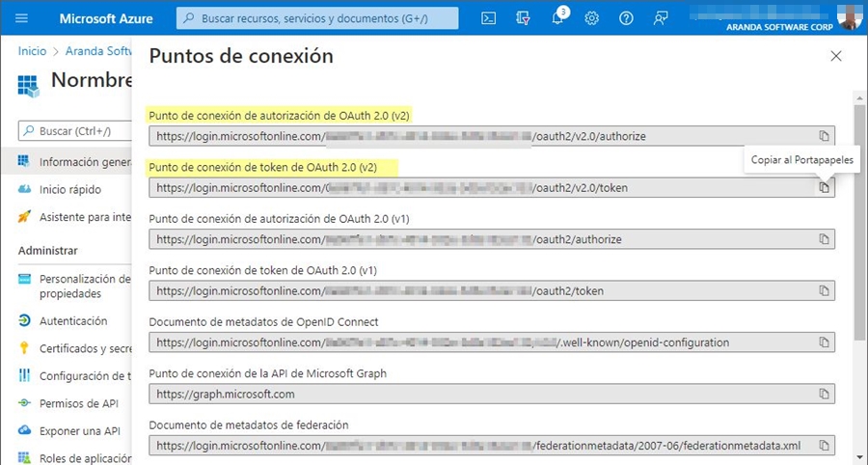Click the Autenticación icon
This screenshot has height=465, width=868.
coord(24,320)
